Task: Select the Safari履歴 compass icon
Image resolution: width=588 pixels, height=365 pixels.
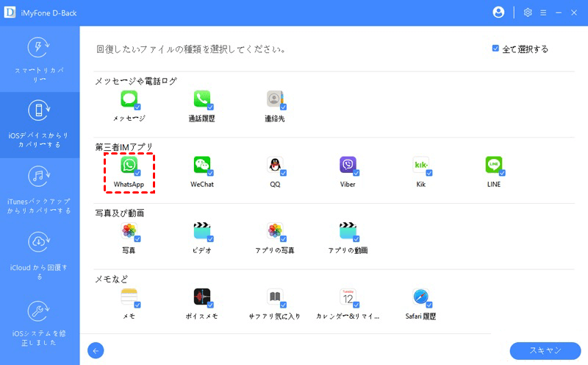Action: click(x=420, y=297)
